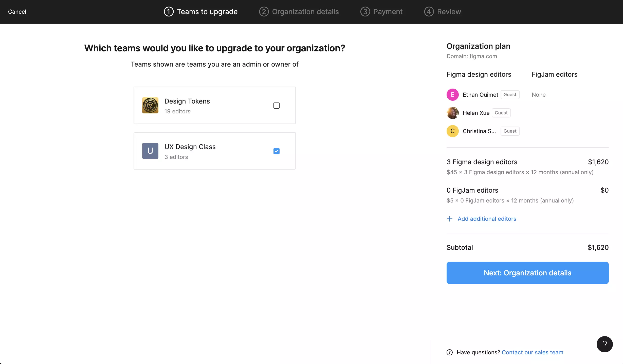Open the help question mark bubble
Screen dimensions: 623x364
(604, 344)
